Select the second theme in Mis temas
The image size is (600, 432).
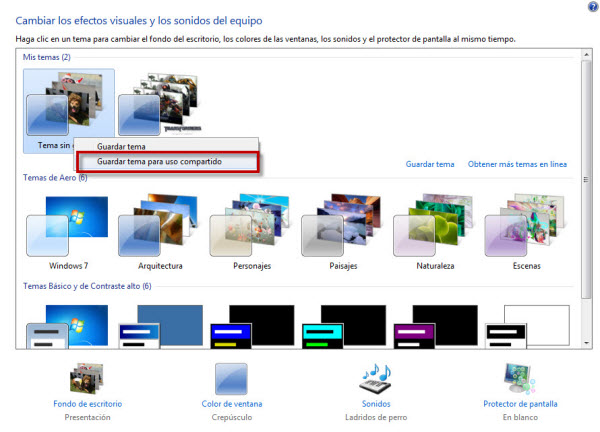pos(160,103)
